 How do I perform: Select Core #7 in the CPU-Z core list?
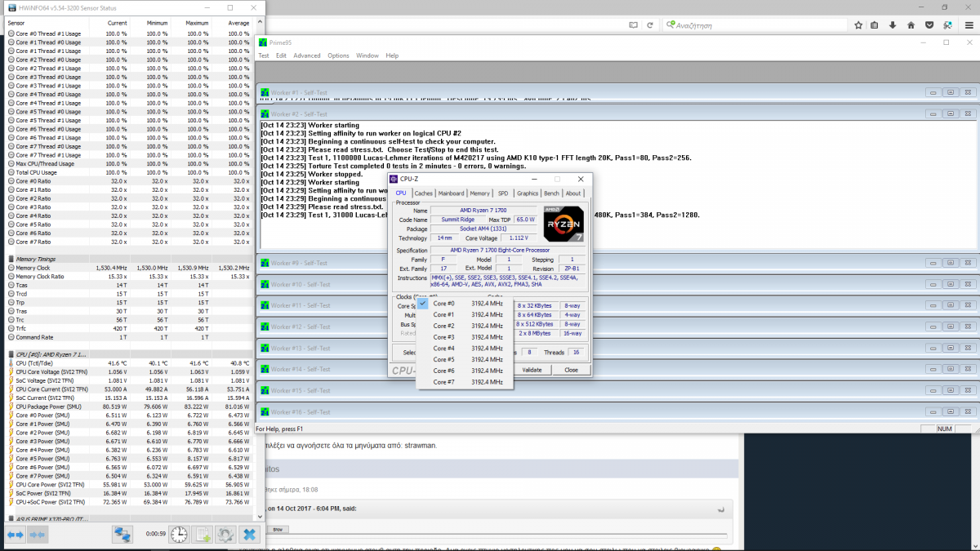(465, 382)
